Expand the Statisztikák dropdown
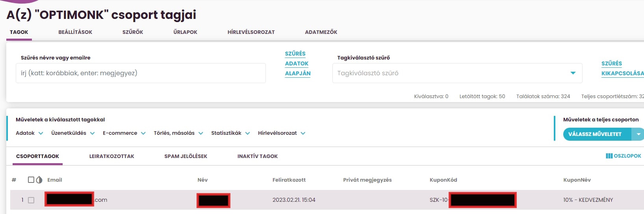The image size is (644, 214). coord(230,133)
